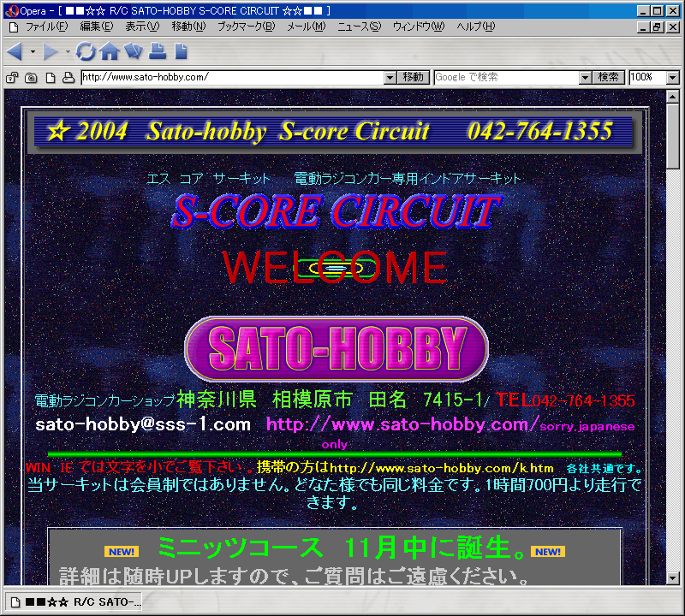Image resolution: width=685 pixels, height=616 pixels.
Task: Expand the address bar URL dropdown
Action: 390,78
